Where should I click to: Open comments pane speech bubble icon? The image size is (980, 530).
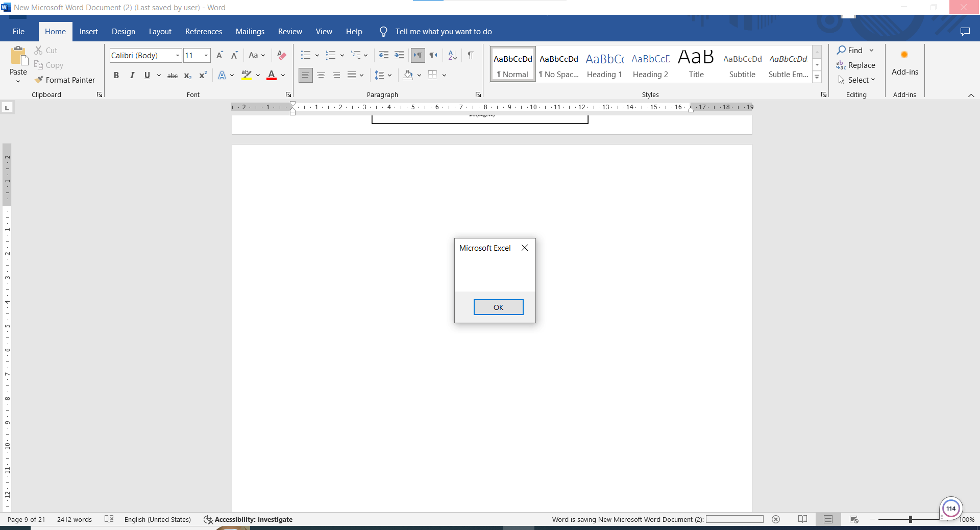pyautogui.click(x=965, y=32)
